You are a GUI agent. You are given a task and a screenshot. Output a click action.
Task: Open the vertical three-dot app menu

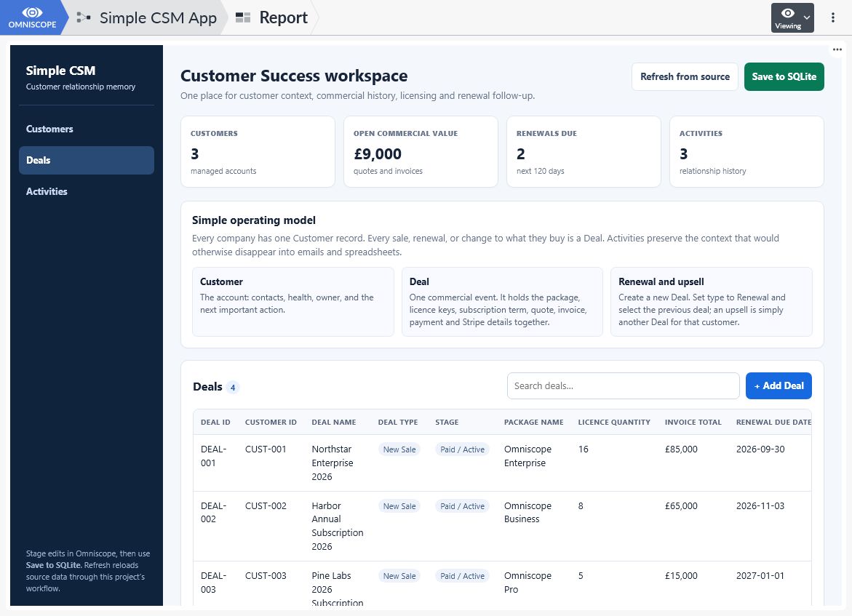(x=832, y=17)
